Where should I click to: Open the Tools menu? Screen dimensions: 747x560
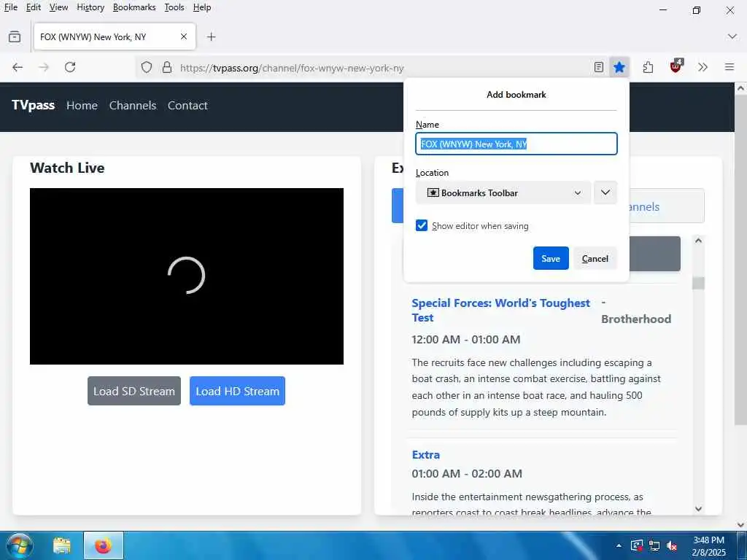pos(174,7)
